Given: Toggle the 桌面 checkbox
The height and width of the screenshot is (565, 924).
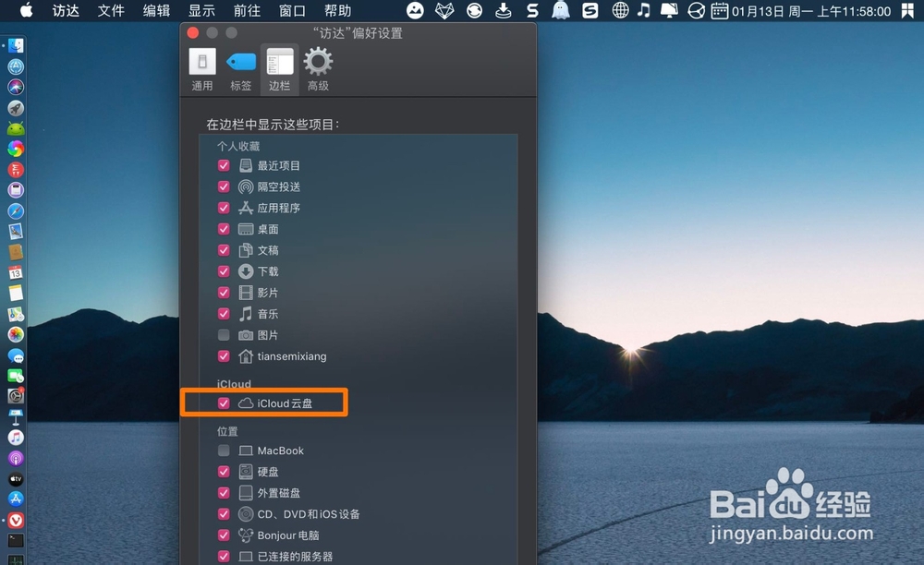Looking at the screenshot, I should coord(224,229).
